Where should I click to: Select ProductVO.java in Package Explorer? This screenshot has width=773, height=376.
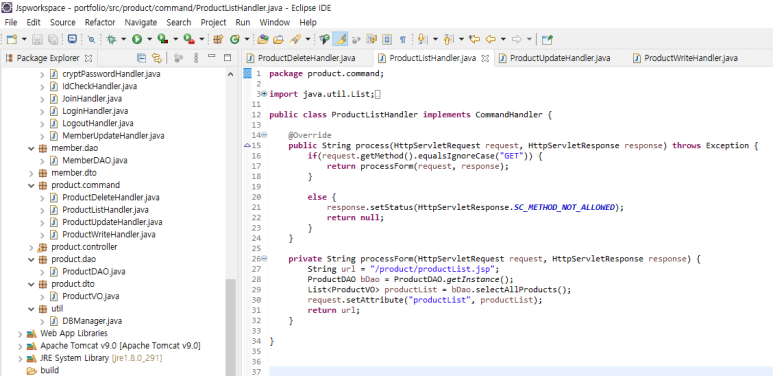coord(90,296)
